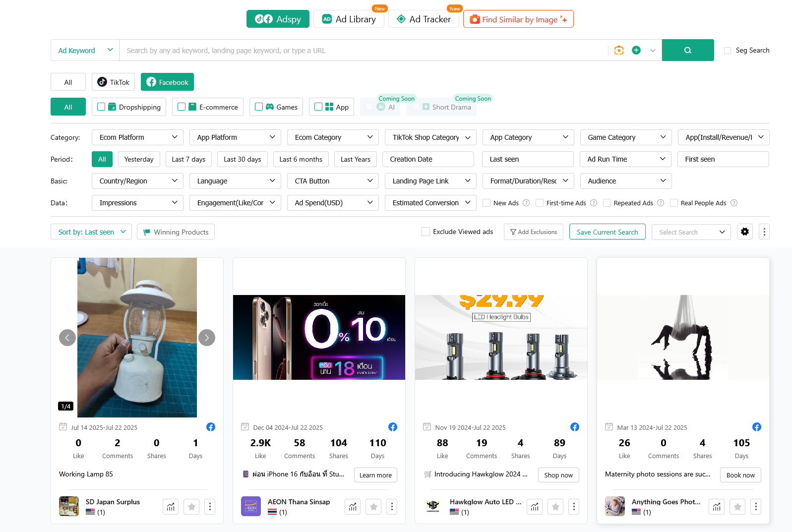Open the more-options menu for AEON Thana Sinsap
792x532 pixels.
click(392, 507)
